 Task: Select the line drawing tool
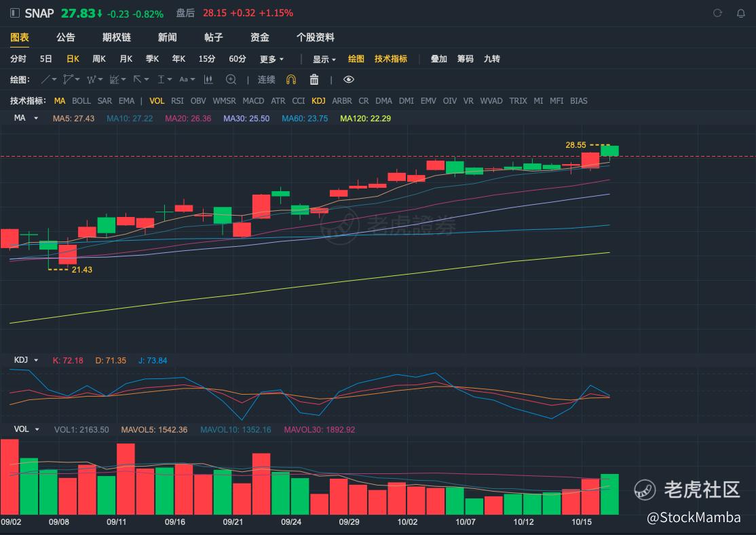point(45,79)
